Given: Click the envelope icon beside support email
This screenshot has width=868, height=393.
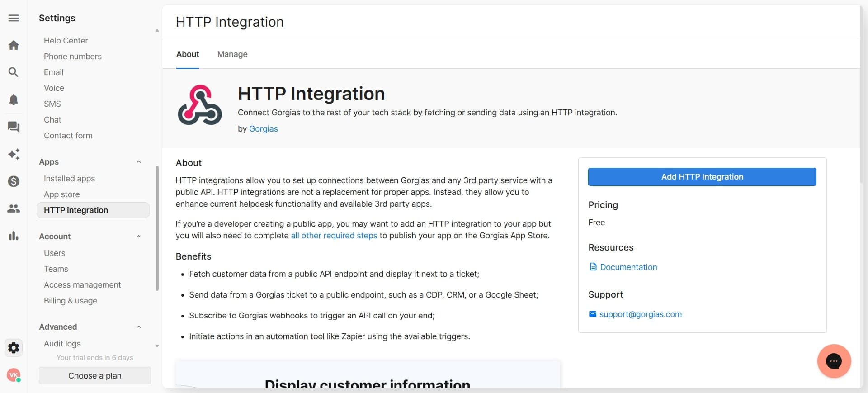Looking at the screenshot, I should pos(593,314).
